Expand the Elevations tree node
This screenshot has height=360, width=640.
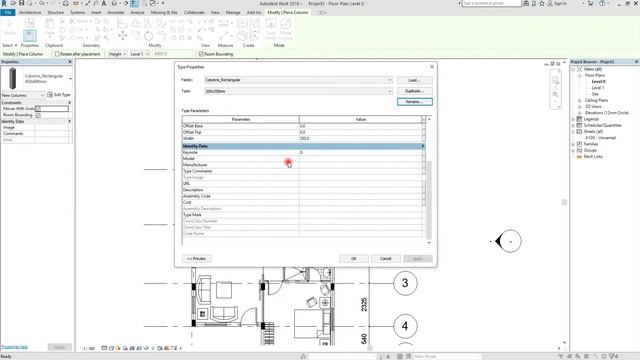click(579, 113)
